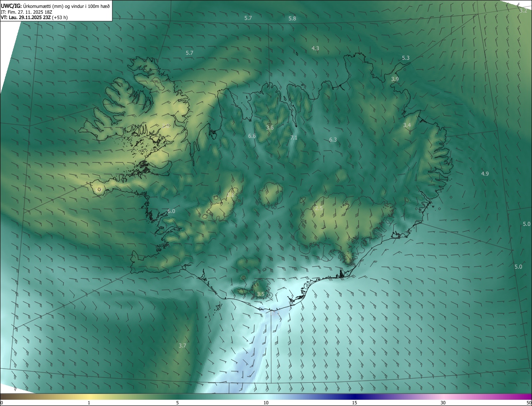Image resolution: width=532 pixels, height=406 pixels.
Task: Select the 3.6 value label on the map
Action: 270,127
